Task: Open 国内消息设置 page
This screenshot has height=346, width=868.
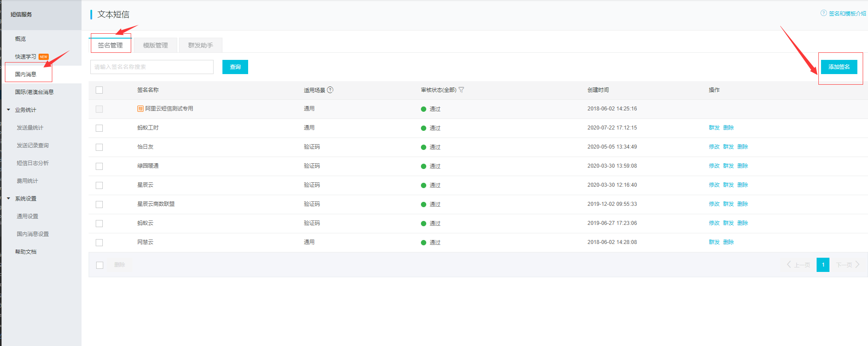Action: [33, 234]
